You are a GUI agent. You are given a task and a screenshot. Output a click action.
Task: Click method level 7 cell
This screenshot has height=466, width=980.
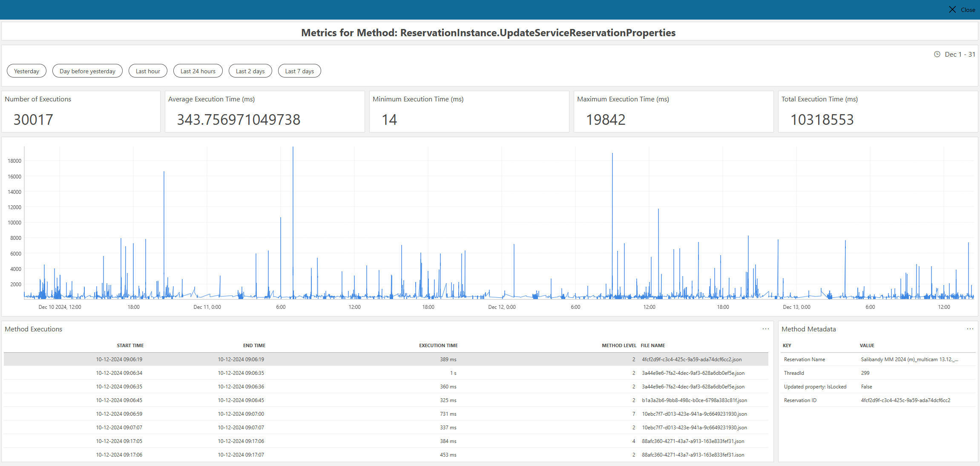click(x=634, y=414)
